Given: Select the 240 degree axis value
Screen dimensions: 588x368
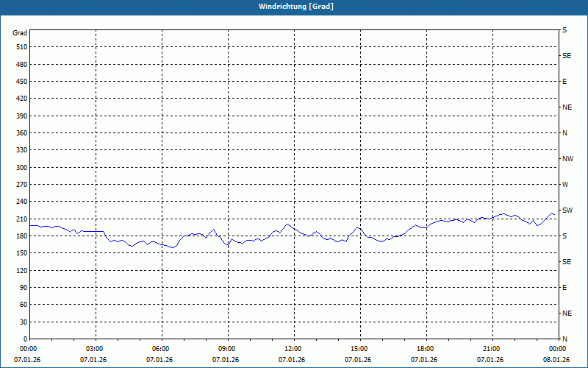Looking at the screenshot, I should coord(22,202).
